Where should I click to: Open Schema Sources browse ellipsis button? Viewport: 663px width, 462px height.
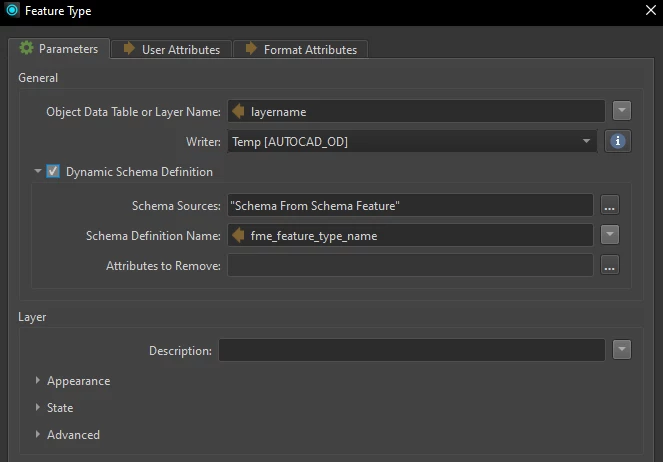(x=610, y=205)
